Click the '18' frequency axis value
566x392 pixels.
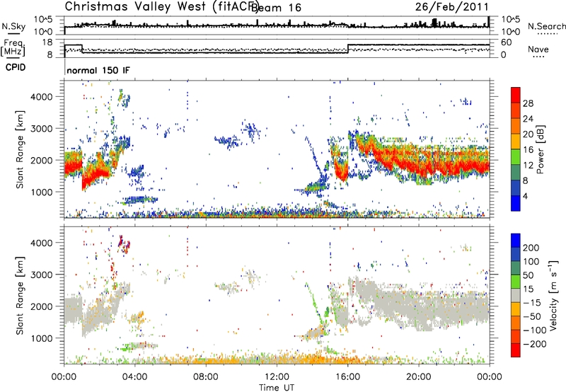click(x=47, y=42)
